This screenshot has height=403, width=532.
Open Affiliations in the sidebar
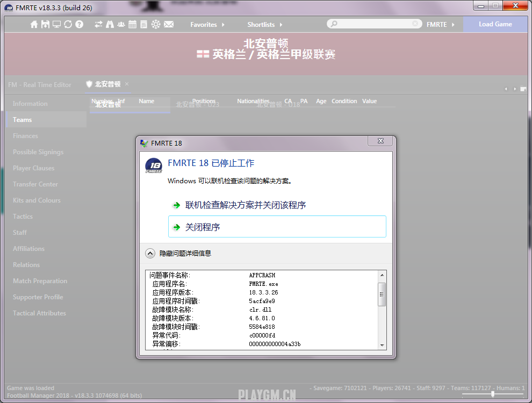pos(46,249)
